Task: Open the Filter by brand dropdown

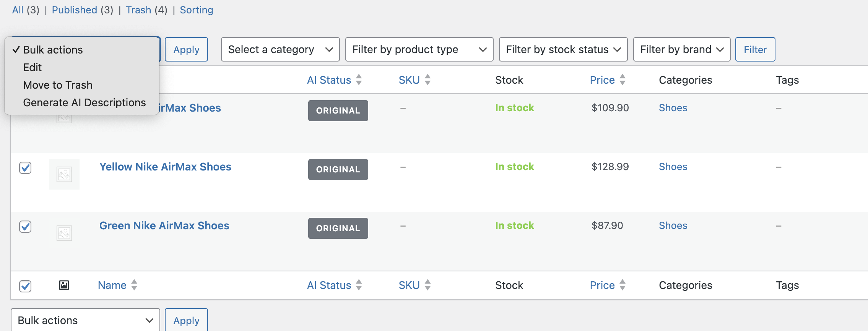Action: click(x=681, y=49)
